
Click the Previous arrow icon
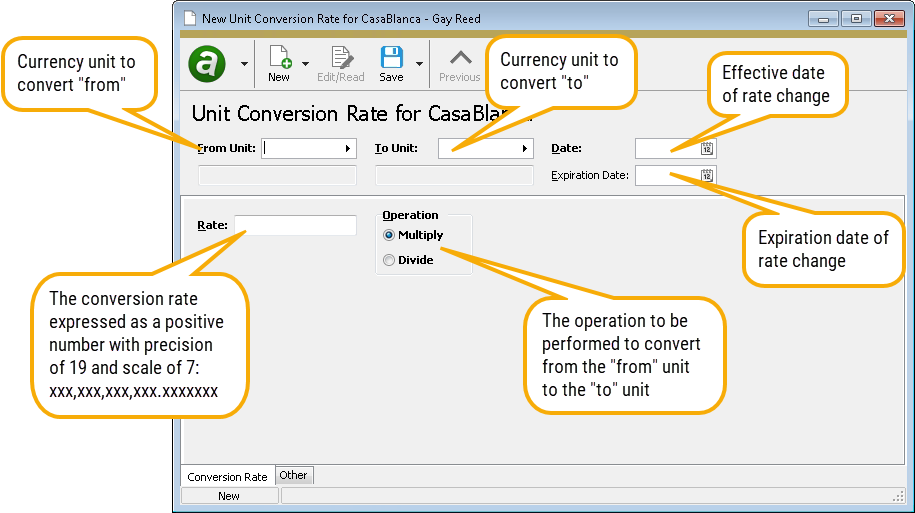pyautogui.click(x=459, y=58)
